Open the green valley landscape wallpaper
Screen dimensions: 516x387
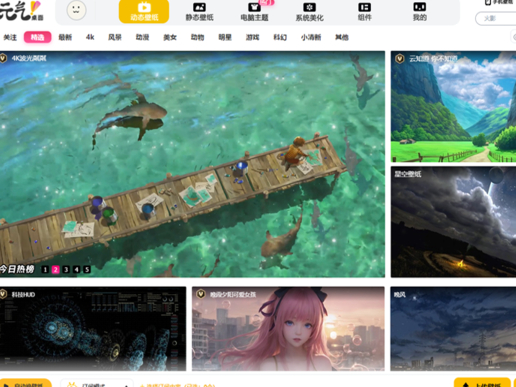click(453, 107)
